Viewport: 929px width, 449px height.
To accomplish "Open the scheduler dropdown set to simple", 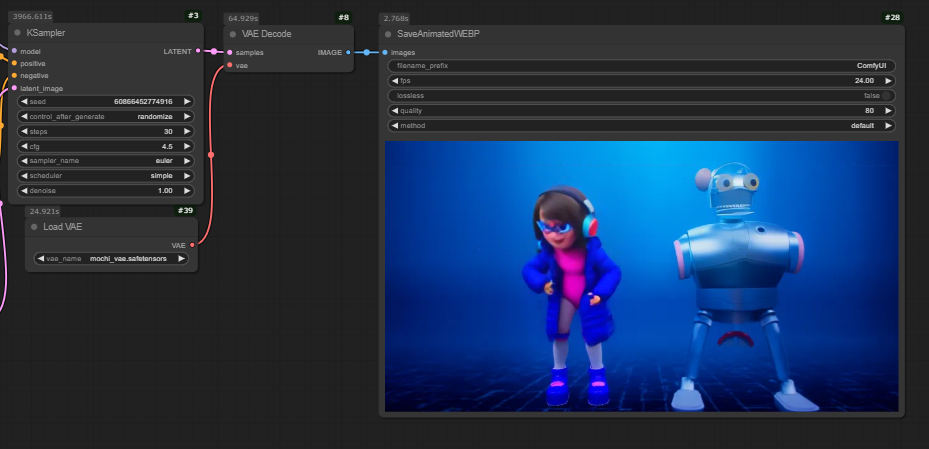I will coord(105,175).
